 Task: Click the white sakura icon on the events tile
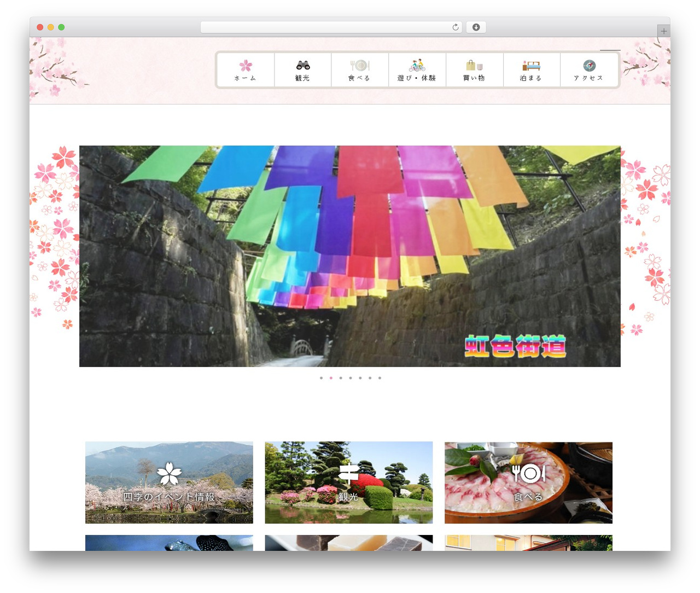[x=170, y=474]
